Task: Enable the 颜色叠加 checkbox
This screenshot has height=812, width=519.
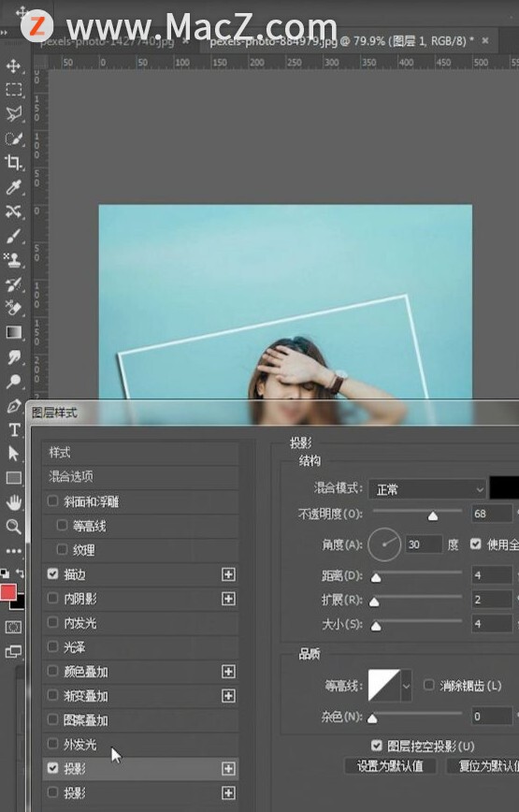Action: pyautogui.click(x=52, y=671)
